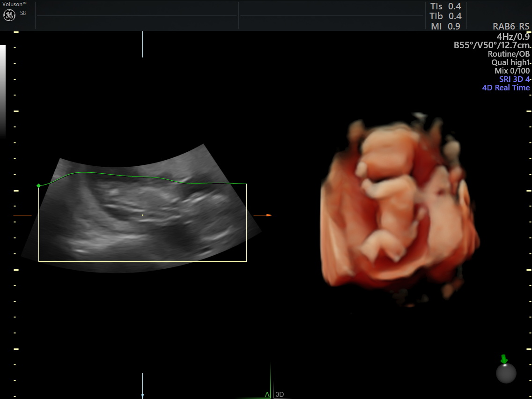
Task: Click the 4D Real Time mode label
Action: [506, 88]
